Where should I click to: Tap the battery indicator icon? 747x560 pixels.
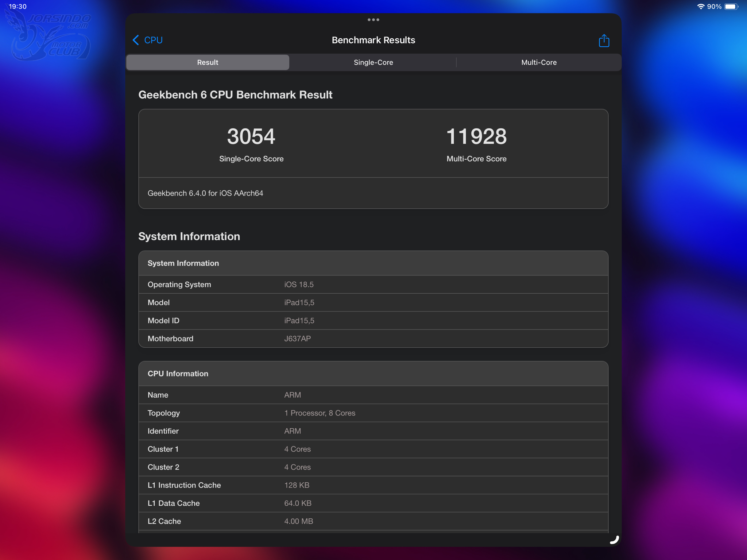pos(731,7)
